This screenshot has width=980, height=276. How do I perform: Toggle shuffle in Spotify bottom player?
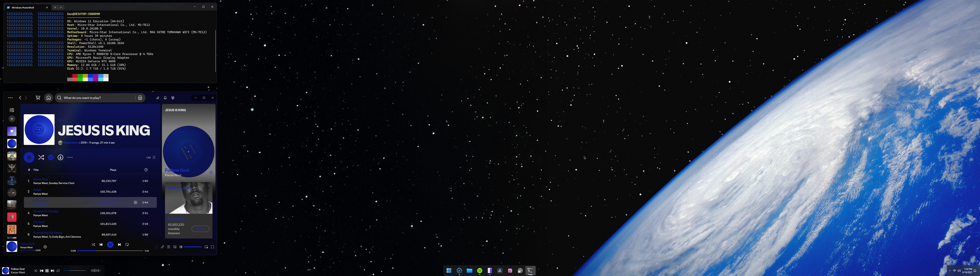point(93,245)
